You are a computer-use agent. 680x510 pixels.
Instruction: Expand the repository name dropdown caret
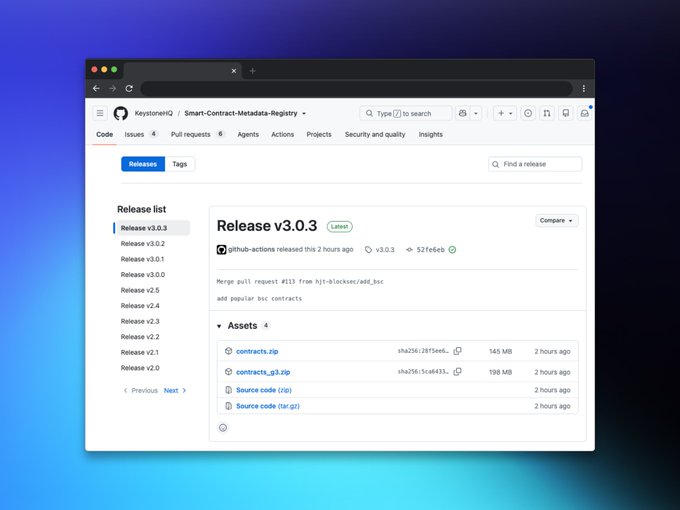[304, 114]
